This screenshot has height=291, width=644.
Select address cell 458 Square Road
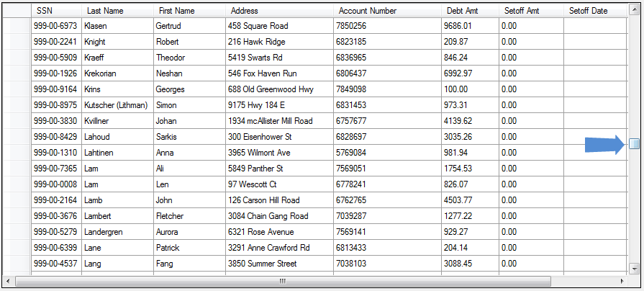point(279,26)
